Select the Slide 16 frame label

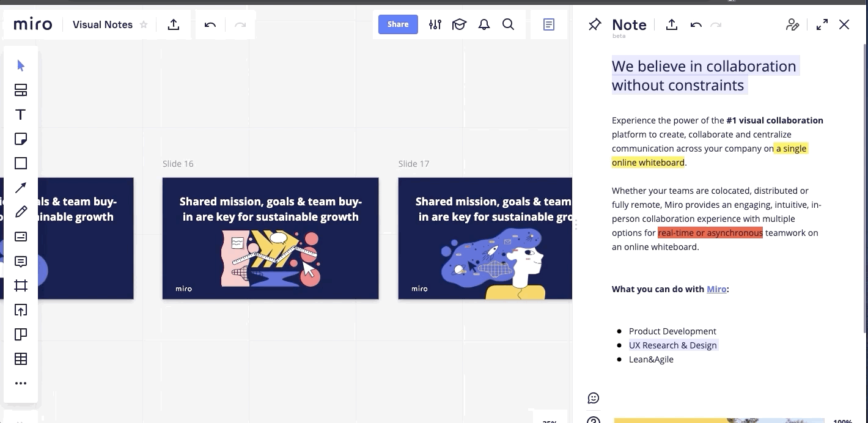(178, 164)
